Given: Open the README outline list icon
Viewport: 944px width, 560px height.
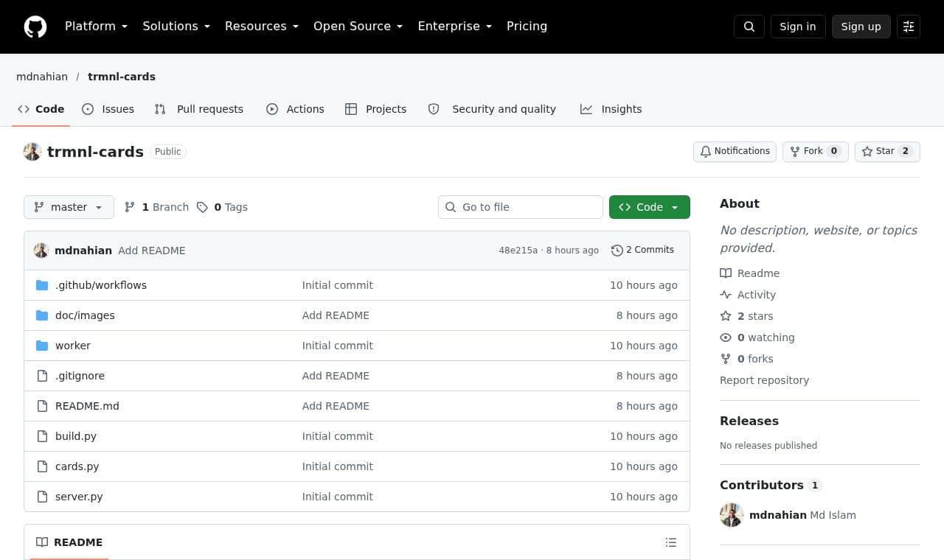Looking at the screenshot, I should click(671, 542).
